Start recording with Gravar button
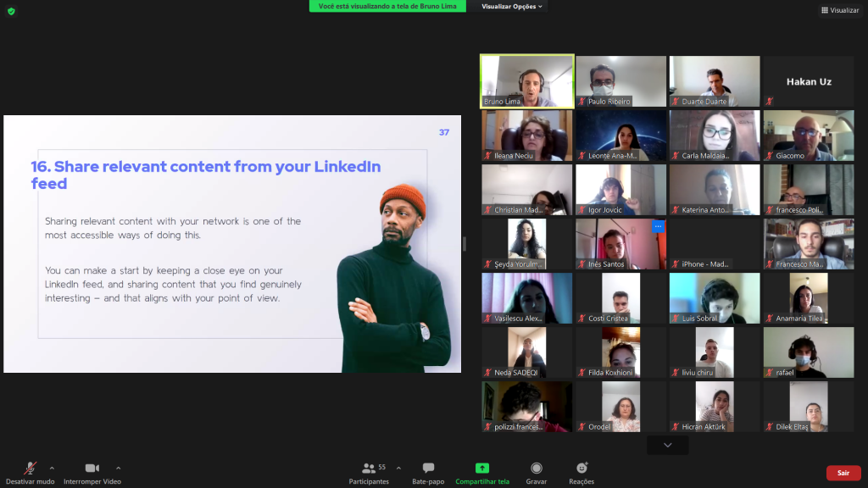This screenshot has height=488, width=868. click(536, 472)
